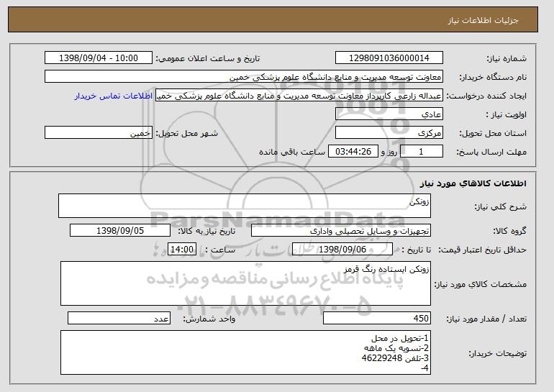Click the request creator field
554x392 pixels.
click(299, 96)
